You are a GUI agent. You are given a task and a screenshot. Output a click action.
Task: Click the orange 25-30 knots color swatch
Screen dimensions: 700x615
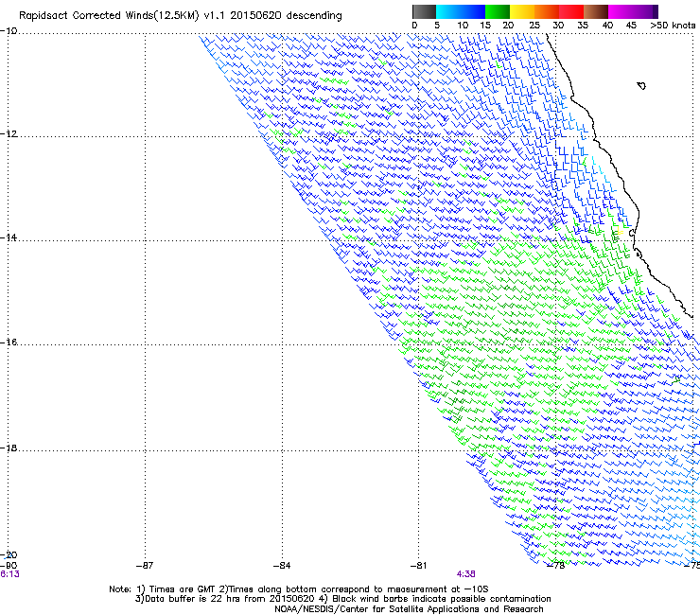pyautogui.click(x=547, y=11)
